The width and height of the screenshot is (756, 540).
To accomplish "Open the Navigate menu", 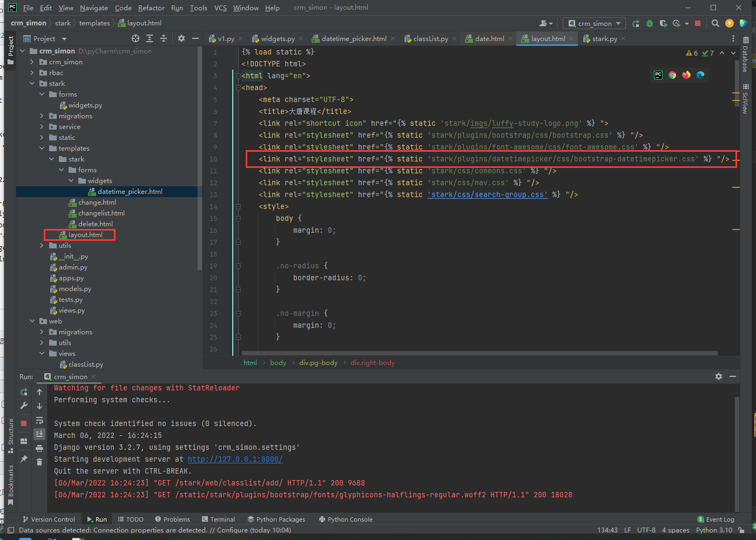I will [94, 8].
